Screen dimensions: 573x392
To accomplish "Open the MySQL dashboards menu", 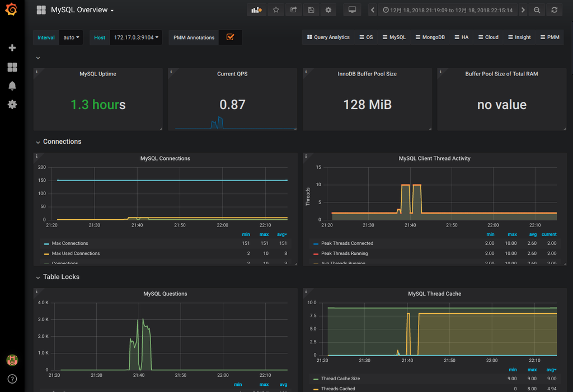I will 394,37.
